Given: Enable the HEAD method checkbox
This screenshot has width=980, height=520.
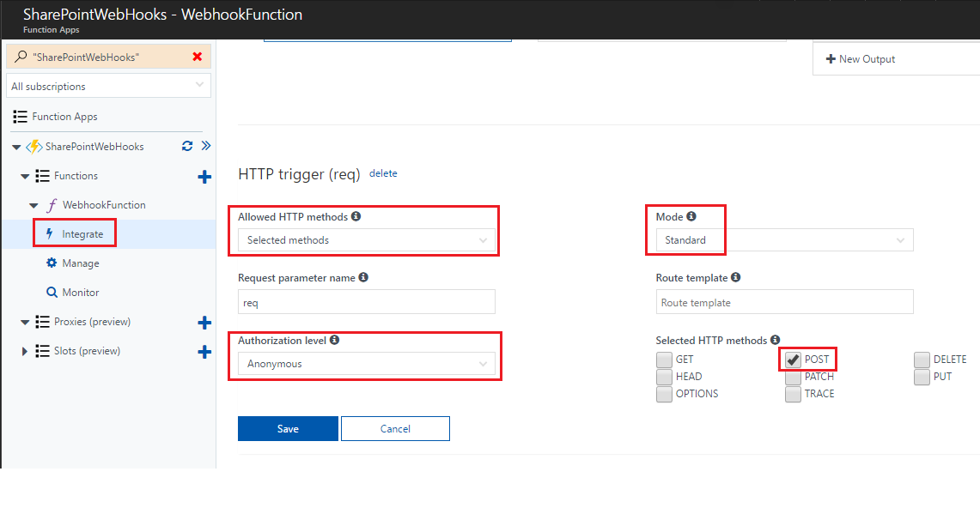Looking at the screenshot, I should pos(664,377).
